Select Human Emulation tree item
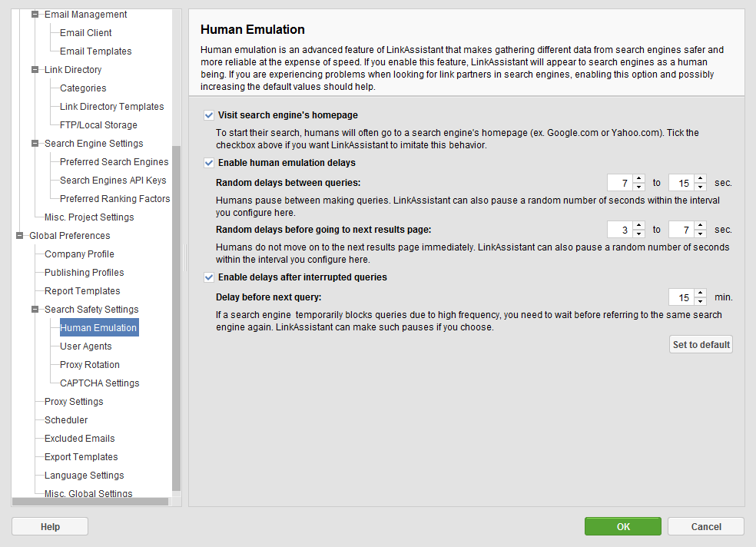This screenshot has width=756, height=547. click(x=99, y=328)
